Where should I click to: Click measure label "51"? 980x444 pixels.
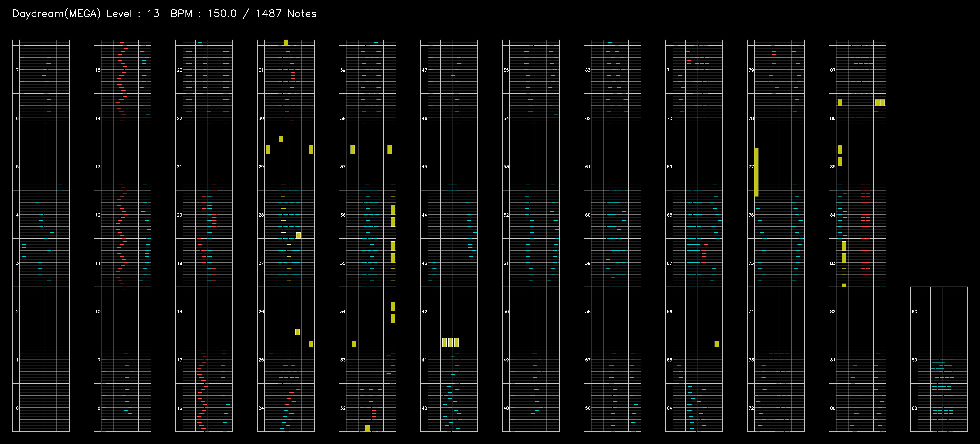point(506,263)
